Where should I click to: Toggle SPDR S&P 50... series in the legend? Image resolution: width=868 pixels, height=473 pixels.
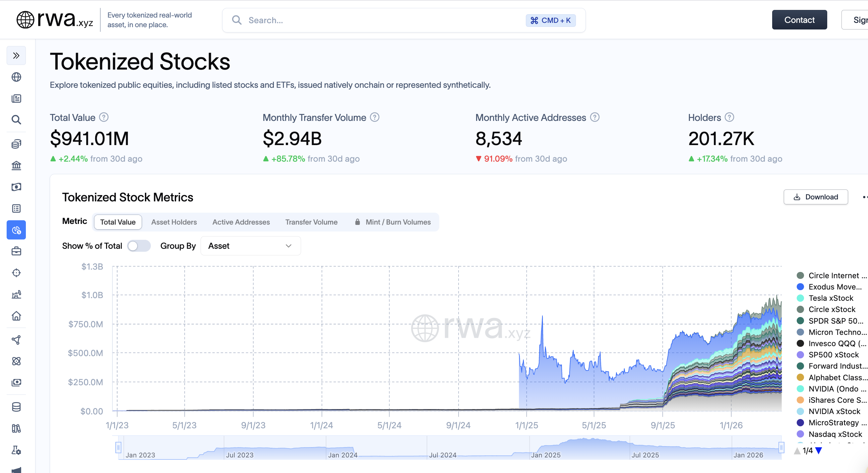click(830, 321)
